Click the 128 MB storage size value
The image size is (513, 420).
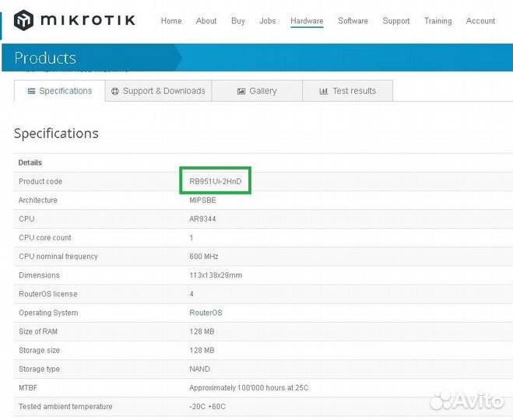(202, 350)
